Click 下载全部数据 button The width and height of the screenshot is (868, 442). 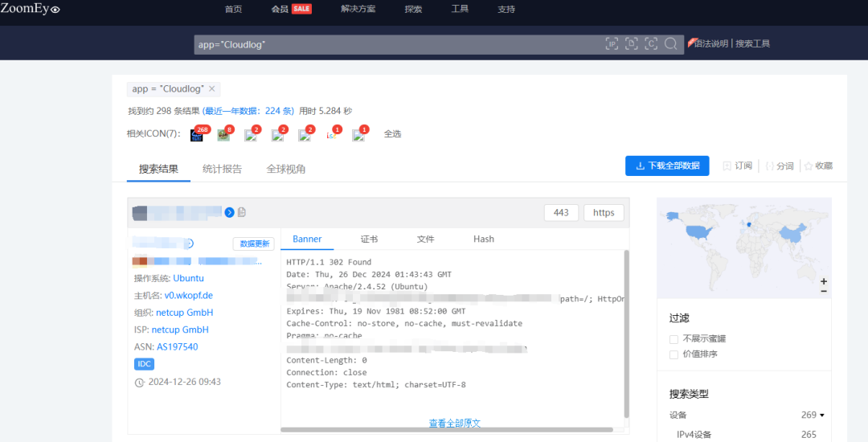(667, 166)
